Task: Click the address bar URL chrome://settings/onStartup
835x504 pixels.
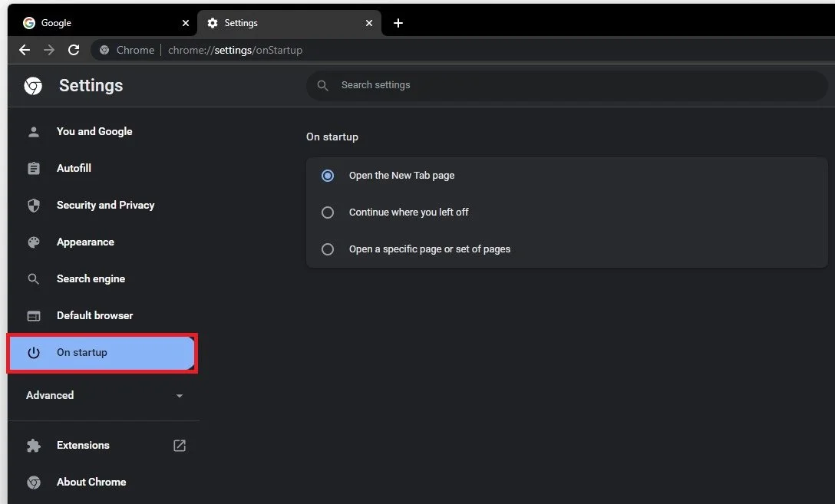Action: pos(235,50)
